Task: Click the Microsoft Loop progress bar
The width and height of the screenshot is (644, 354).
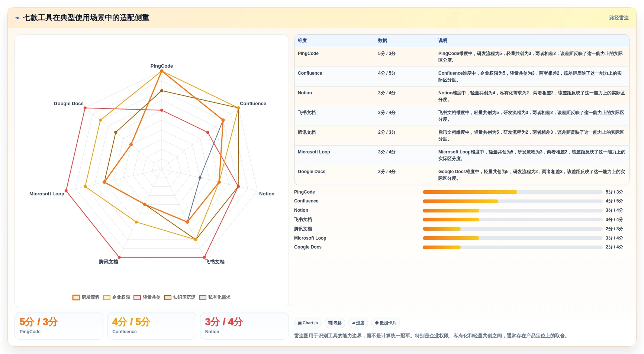Action: [x=512, y=238]
